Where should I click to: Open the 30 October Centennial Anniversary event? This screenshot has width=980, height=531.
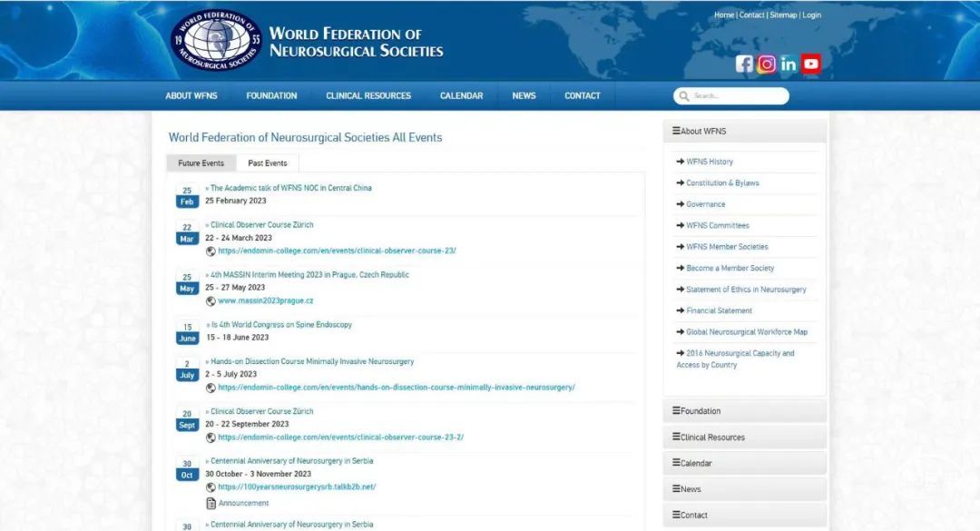coord(291,461)
